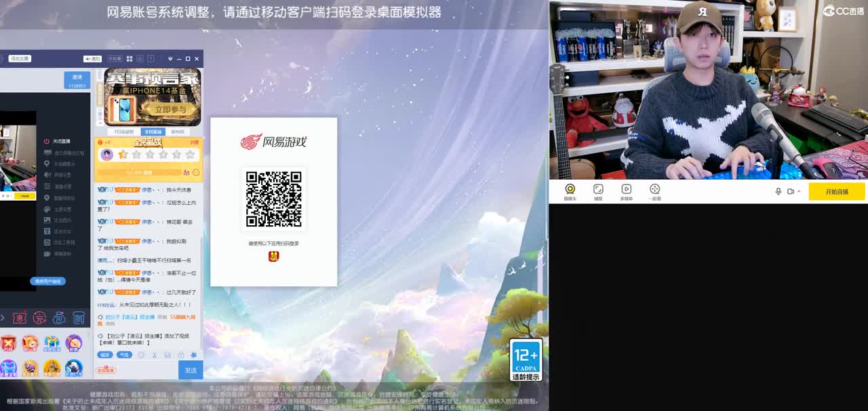The width and height of the screenshot is (868, 411).
Task: Toggle the camera icon beside microphone
Action: 791,191
